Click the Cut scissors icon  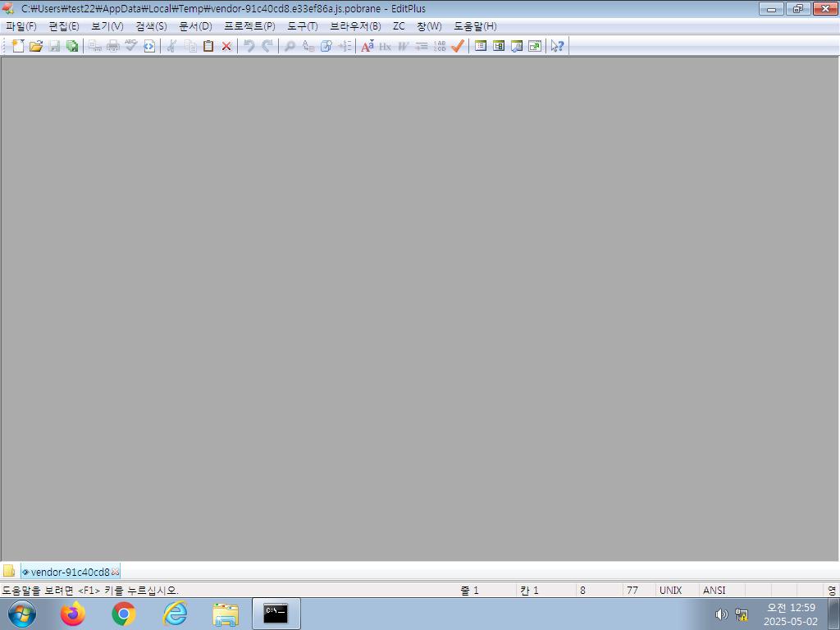172,46
